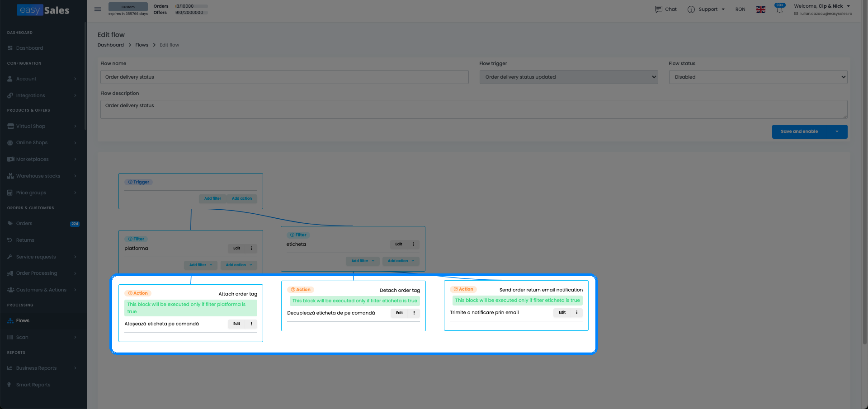The width and height of the screenshot is (868, 409).
Task: Open the notifications bell icon
Action: [x=779, y=9]
